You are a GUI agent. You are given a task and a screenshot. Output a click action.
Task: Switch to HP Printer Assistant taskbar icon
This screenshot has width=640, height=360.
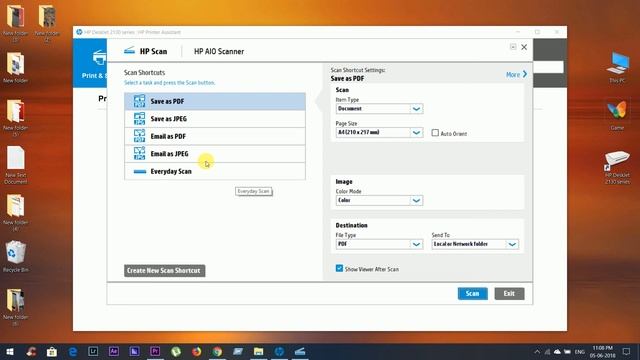[279, 351]
